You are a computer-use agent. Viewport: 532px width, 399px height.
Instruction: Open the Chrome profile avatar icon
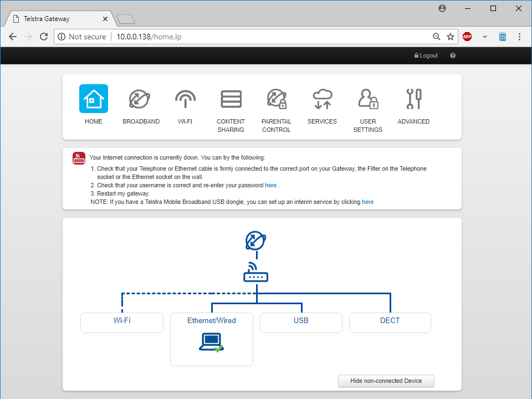pos(442,8)
